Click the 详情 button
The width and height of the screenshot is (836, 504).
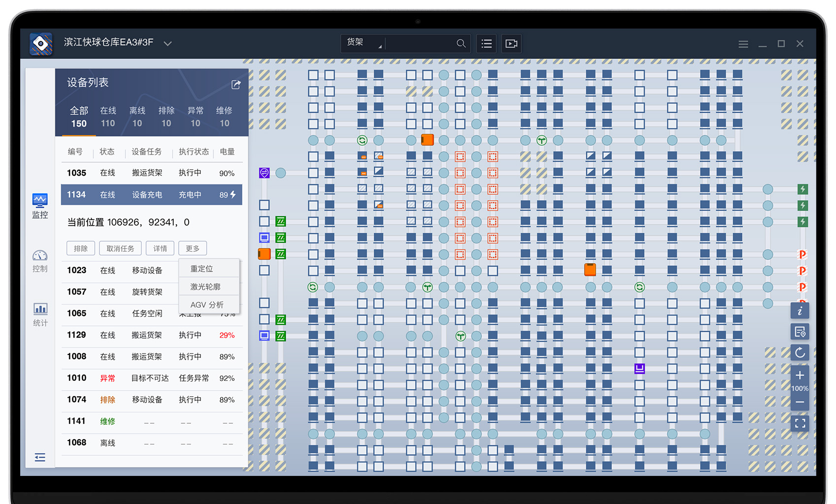[160, 249]
